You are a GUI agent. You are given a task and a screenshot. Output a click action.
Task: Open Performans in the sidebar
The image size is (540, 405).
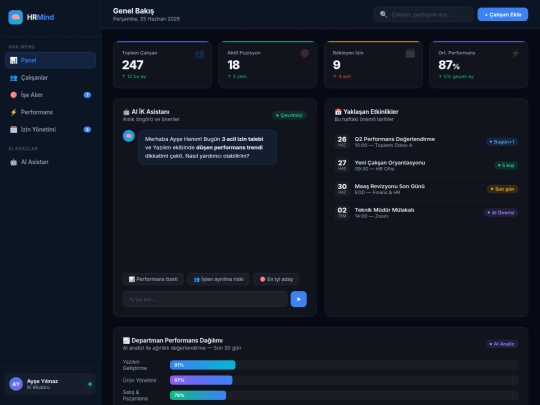(50, 112)
